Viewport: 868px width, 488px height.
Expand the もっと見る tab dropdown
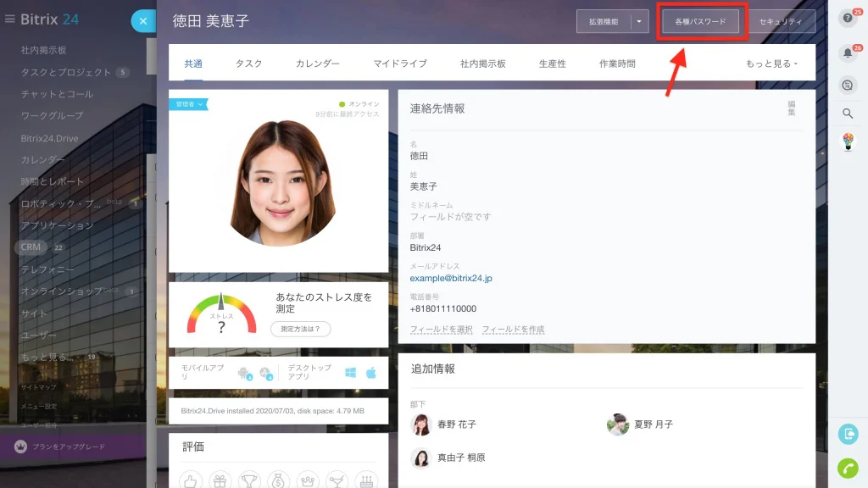pyautogui.click(x=771, y=64)
